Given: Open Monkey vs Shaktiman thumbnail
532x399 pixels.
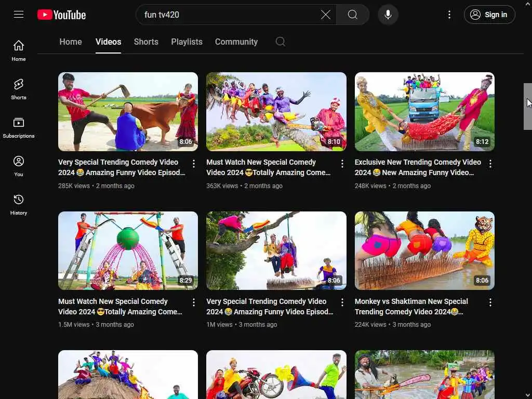Looking at the screenshot, I should [x=424, y=250].
